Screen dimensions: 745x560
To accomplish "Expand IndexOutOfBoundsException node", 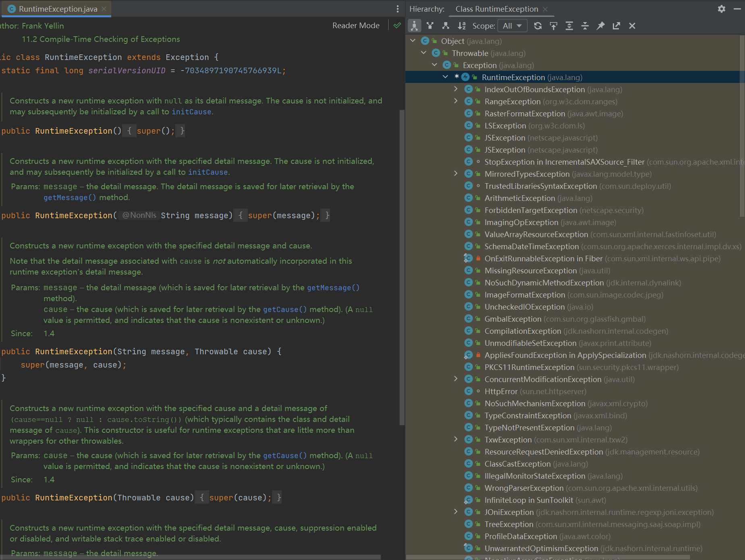I will tap(456, 89).
